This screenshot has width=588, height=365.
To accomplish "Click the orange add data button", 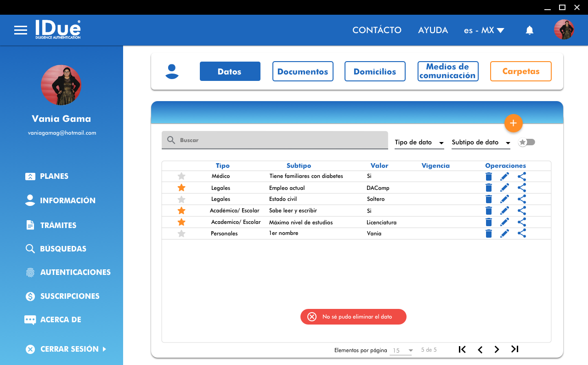I will click(513, 123).
